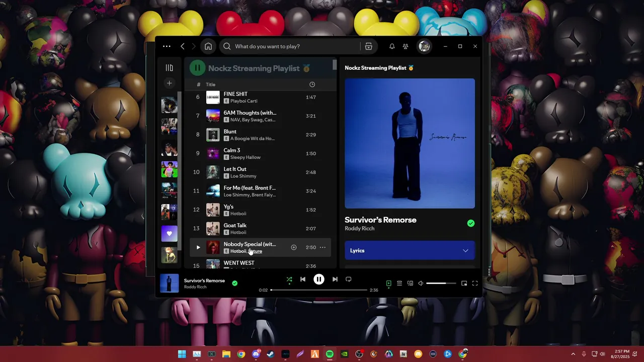Select the FINE SHIT track row
644x362 pixels.
(x=261, y=97)
